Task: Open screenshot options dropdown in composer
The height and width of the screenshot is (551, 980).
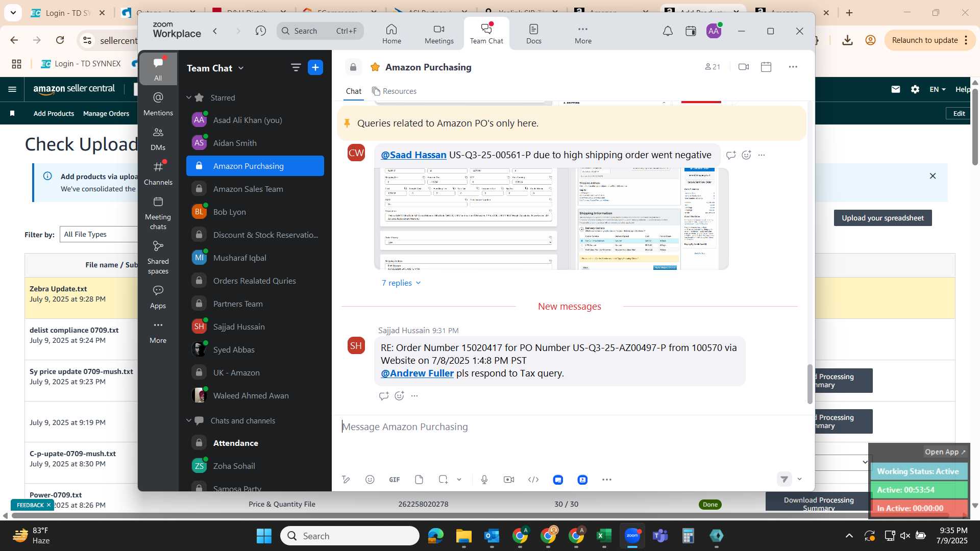Action: (459, 480)
